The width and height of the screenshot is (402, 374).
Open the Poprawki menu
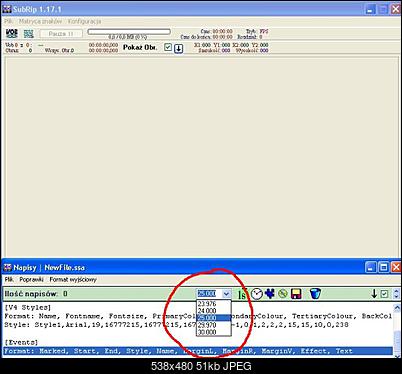coord(31,279)
